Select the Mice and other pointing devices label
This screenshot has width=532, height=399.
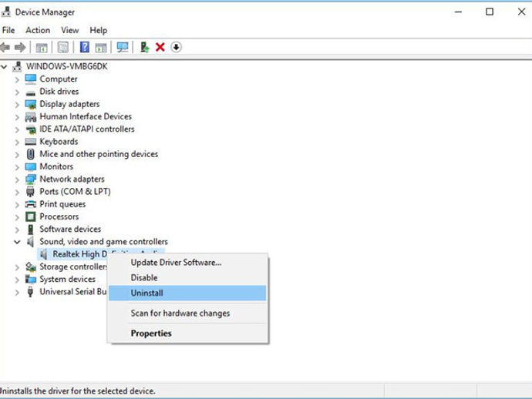pos(99,154)
